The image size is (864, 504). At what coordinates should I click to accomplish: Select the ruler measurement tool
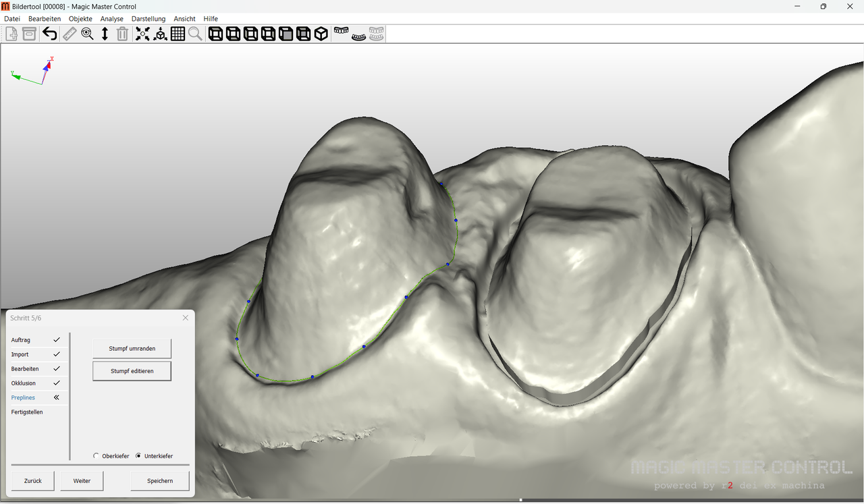click(70, 34)
